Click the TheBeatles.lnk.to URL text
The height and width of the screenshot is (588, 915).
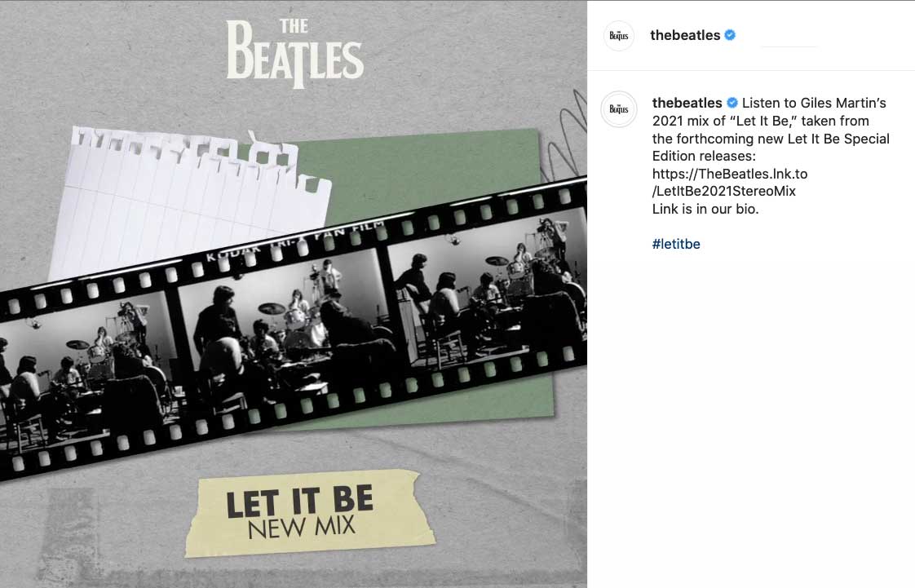(x=730, y=174)
